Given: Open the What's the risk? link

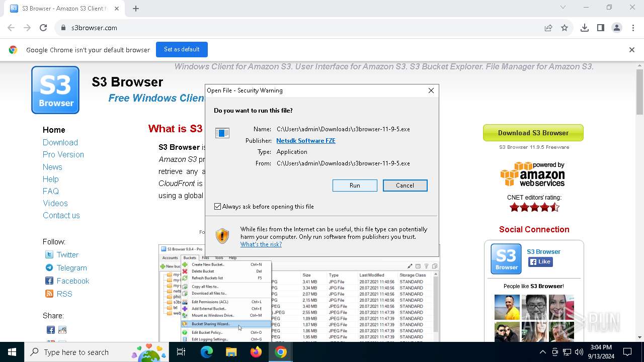Looking at the screenshot, I should coord(261,244).
